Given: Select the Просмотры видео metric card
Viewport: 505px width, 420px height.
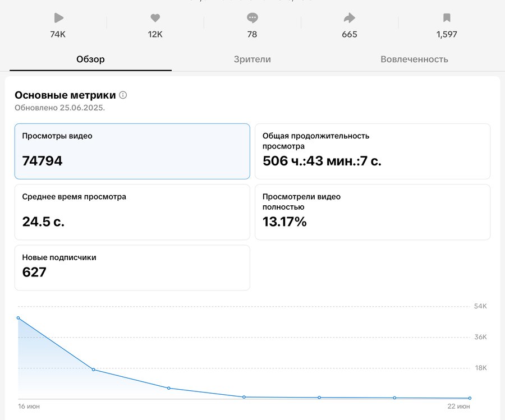Looking at the screenshot, I should click(132, 151).
